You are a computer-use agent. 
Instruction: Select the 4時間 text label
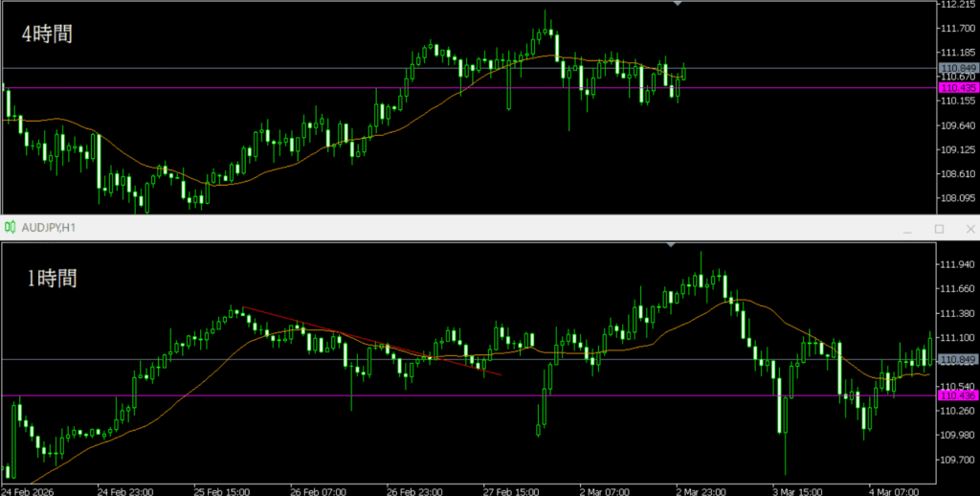point(48,34)
